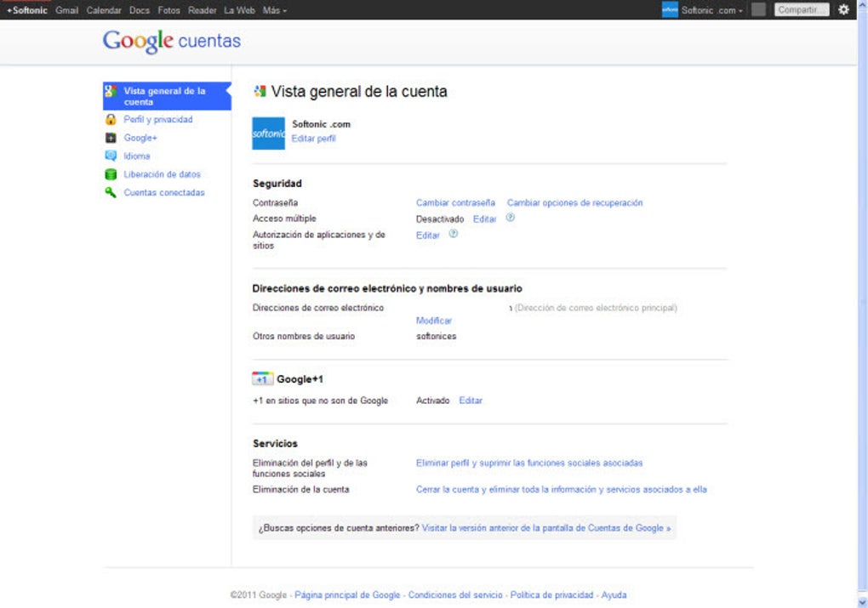Click the settings gear icon in top bar

[x=843, y=9]
